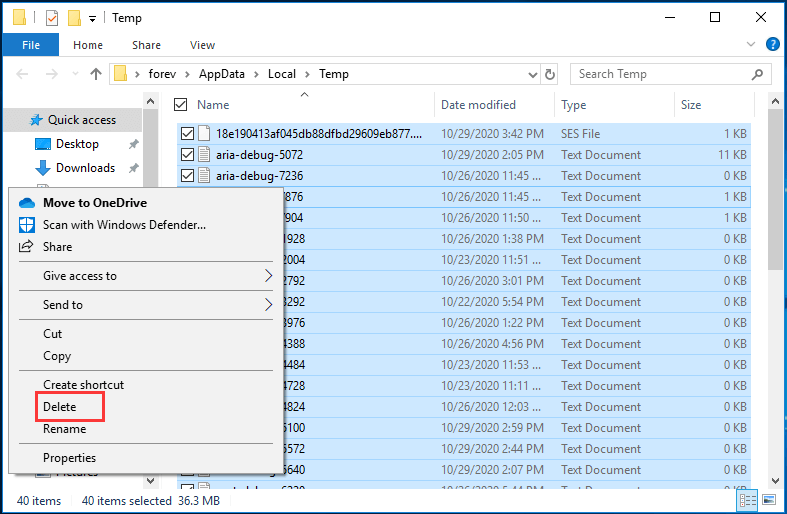
Task: Click the 10/29/2020 3:42 PM date cell
Action: pyautogui.click(x=492, y=134)
